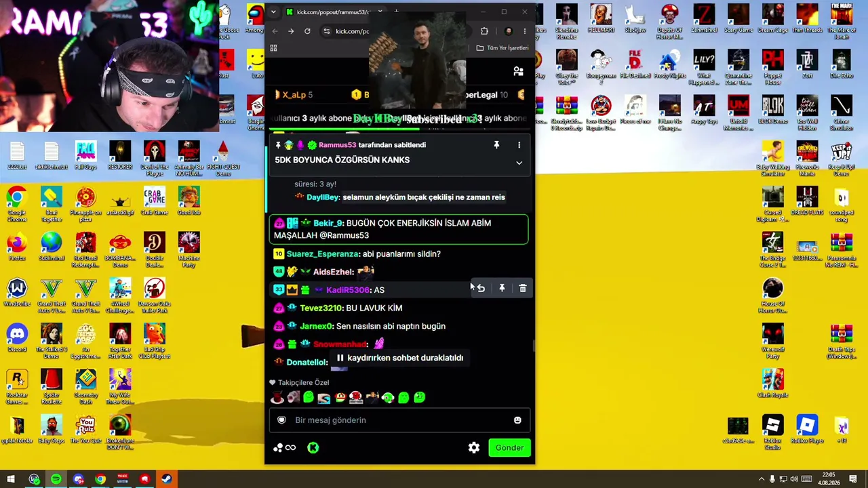Viewport: 868px width, 488px height.
Task: Open the 2222.txt desktop file
Action: click(x=17, y=156)
